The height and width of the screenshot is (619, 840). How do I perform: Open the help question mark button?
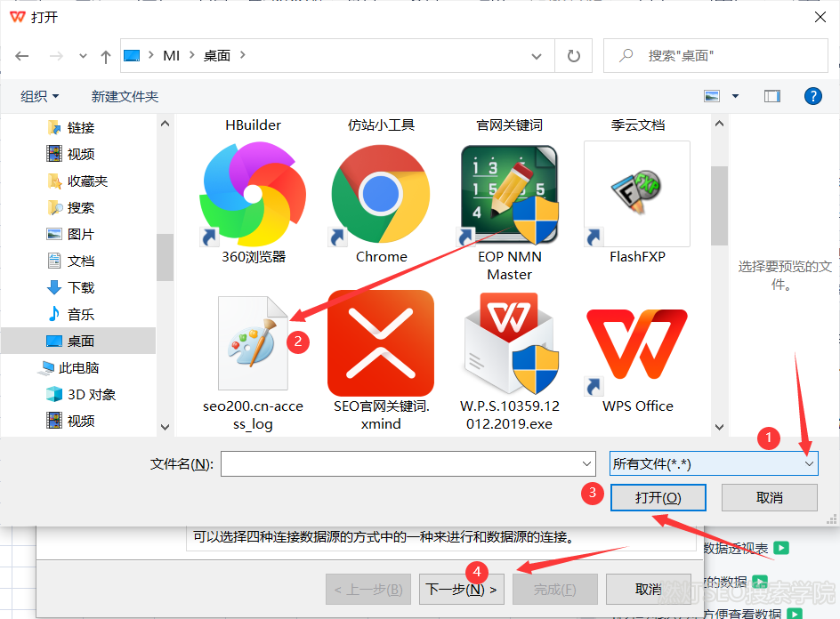pos(812,96)
